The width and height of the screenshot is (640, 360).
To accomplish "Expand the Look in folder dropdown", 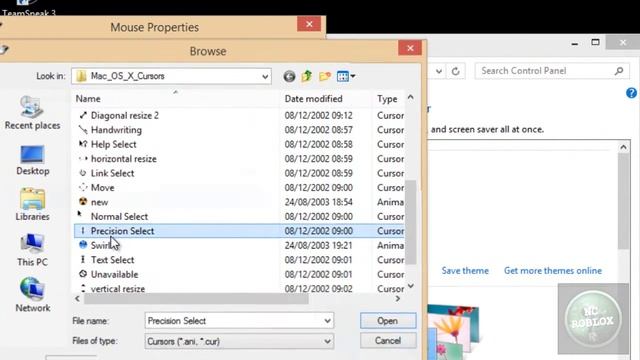I will 265,76.
